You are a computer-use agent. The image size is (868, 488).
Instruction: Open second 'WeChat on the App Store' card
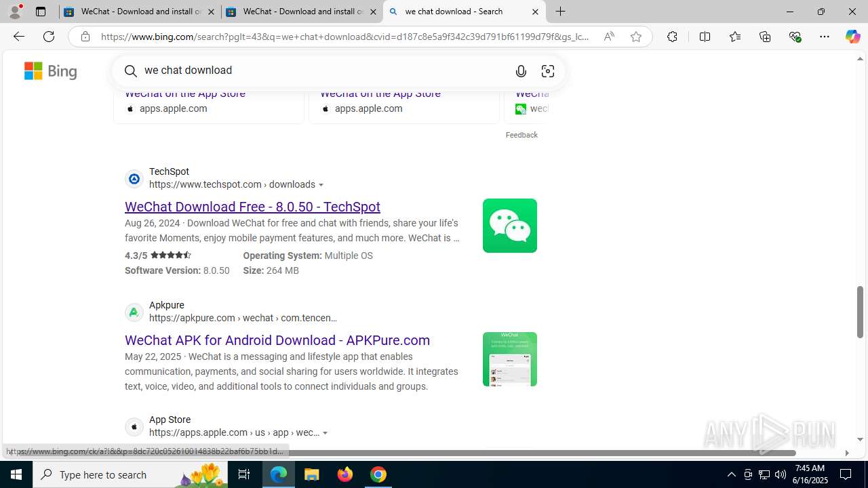pos(380,94)
